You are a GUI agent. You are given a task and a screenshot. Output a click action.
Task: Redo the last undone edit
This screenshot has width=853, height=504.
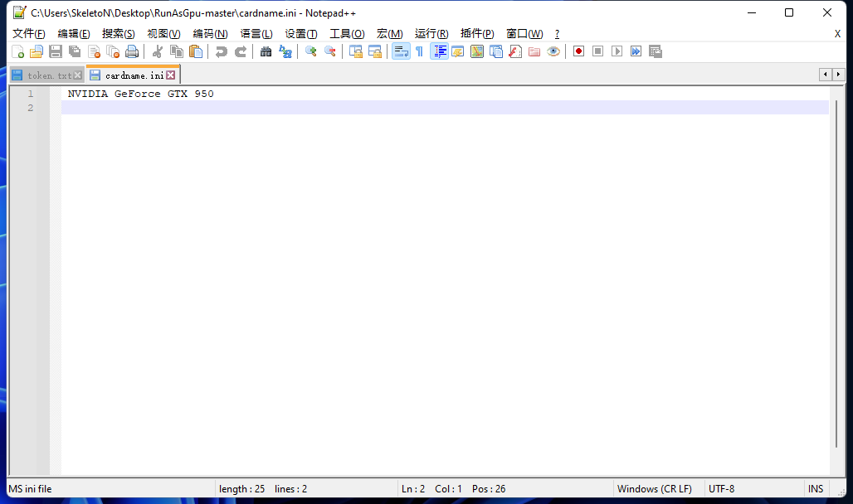(x=241, y=51)
